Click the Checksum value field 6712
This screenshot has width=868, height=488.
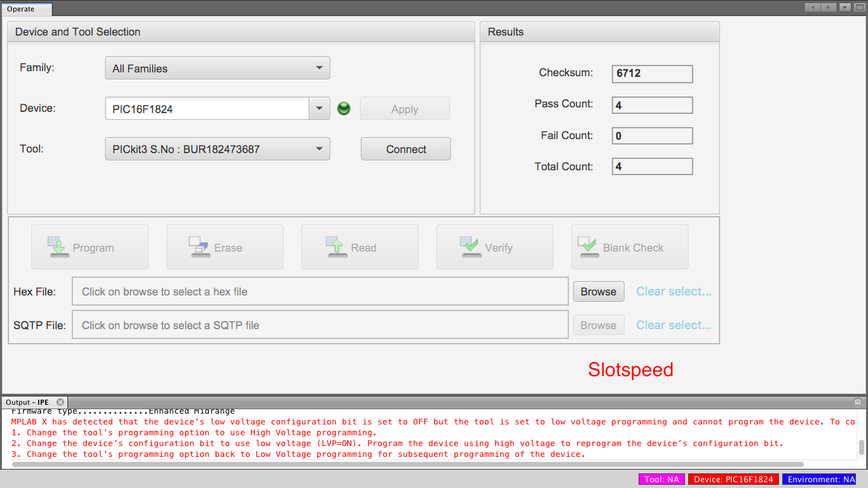tap(652, 74)
